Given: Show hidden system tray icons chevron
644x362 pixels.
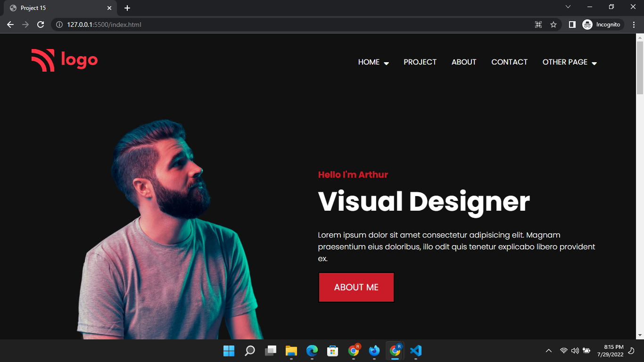Looking at the screenshot, I should pyautogui.click(x=548, y=351).
